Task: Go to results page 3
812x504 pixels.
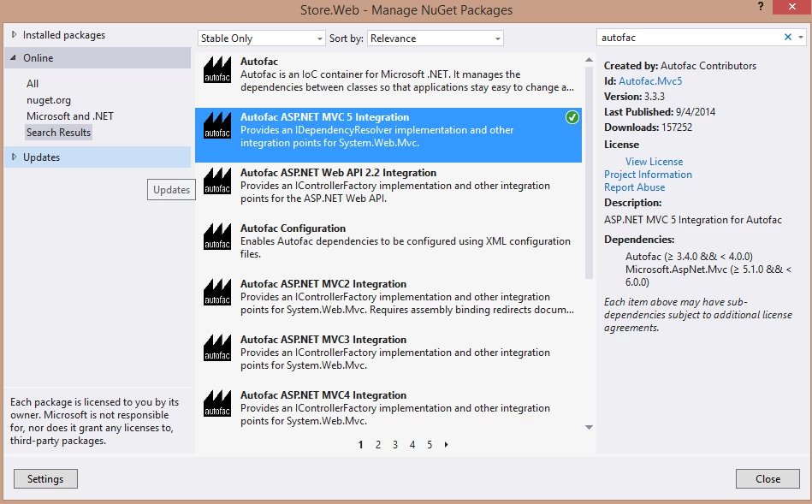Action: (395, 445)
